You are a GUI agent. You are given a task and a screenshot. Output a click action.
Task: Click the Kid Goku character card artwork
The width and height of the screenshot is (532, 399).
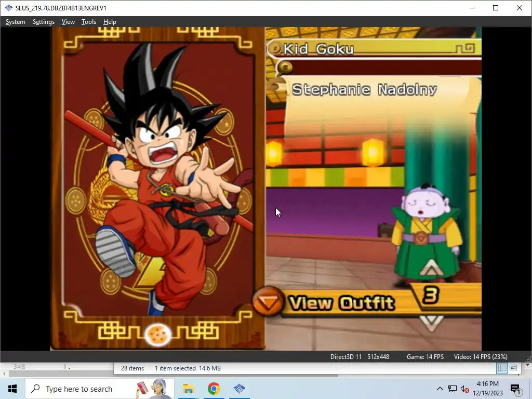[x=158, y=179]
